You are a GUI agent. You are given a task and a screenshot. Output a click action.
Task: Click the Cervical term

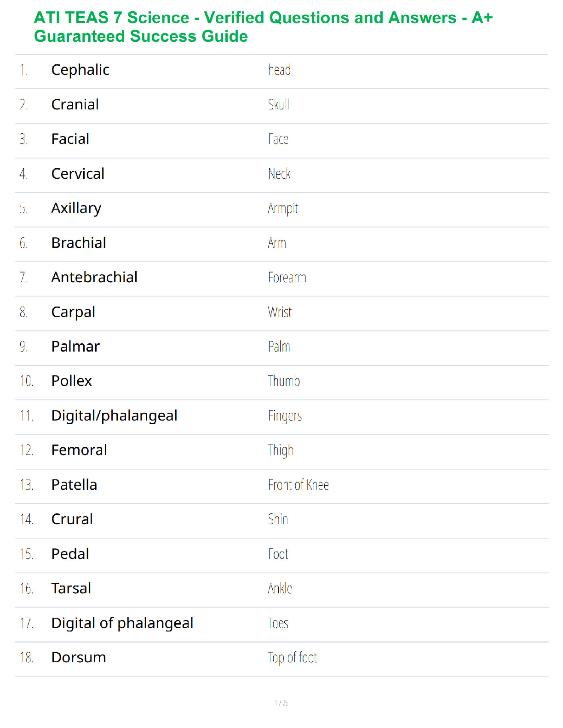(78, 174)
